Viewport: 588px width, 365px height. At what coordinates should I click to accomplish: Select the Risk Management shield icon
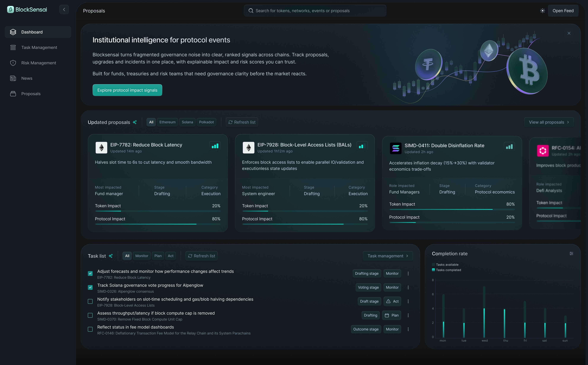click(13, 63)
